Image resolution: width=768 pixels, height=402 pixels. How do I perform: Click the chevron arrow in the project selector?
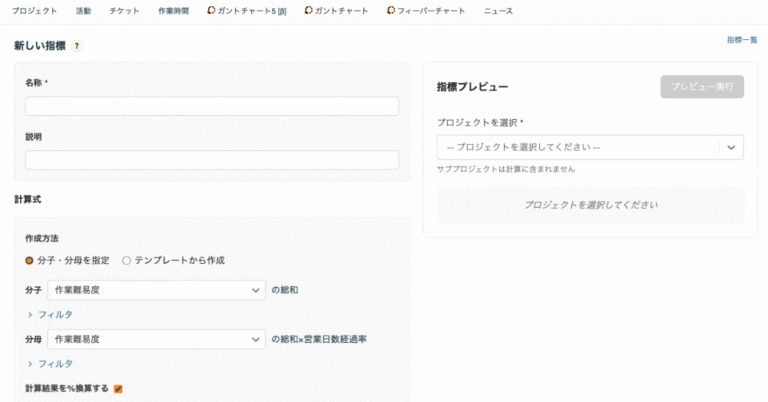(731, 148)
